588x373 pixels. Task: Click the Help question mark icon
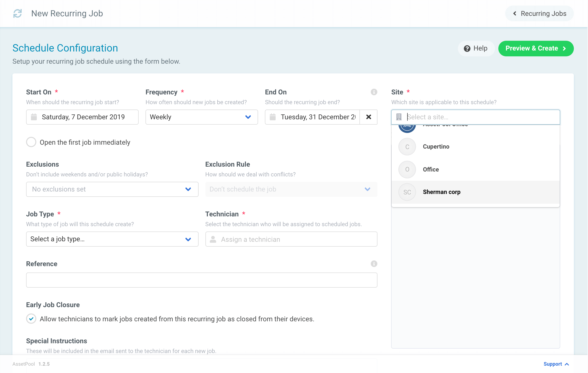(x=467, y=48)
